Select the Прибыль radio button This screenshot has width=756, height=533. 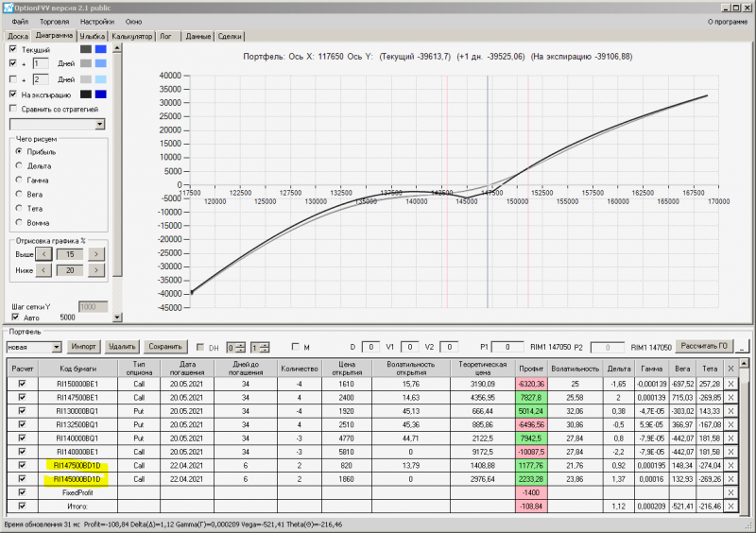click(x=19, y=151)
